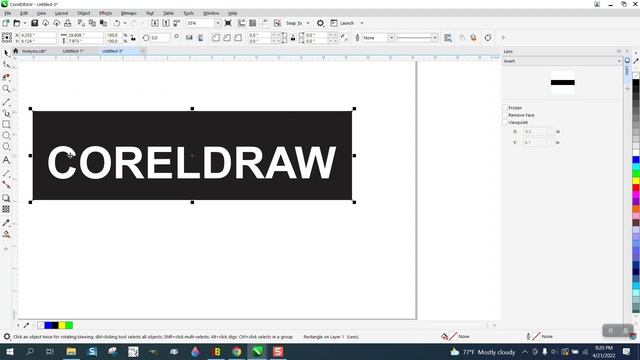The height and width of the screenshot is (360, 640).
Task: Toggle the edit corners together lock
Action: tap(293, 38)
